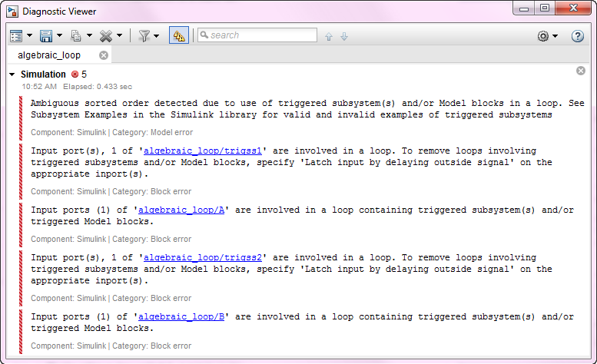Close the algebraic_loop tab
The width and height of the screenshot is (597, 364).
[x=104, y=55]
